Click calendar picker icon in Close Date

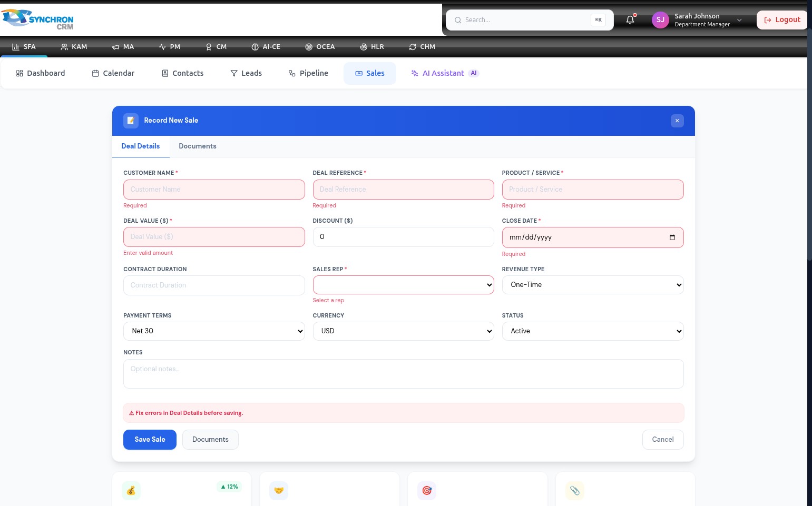(672, 237)
